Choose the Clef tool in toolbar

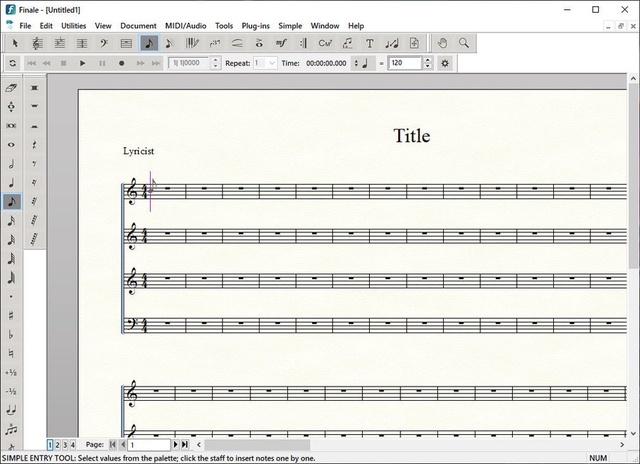(x=105, y=43)
